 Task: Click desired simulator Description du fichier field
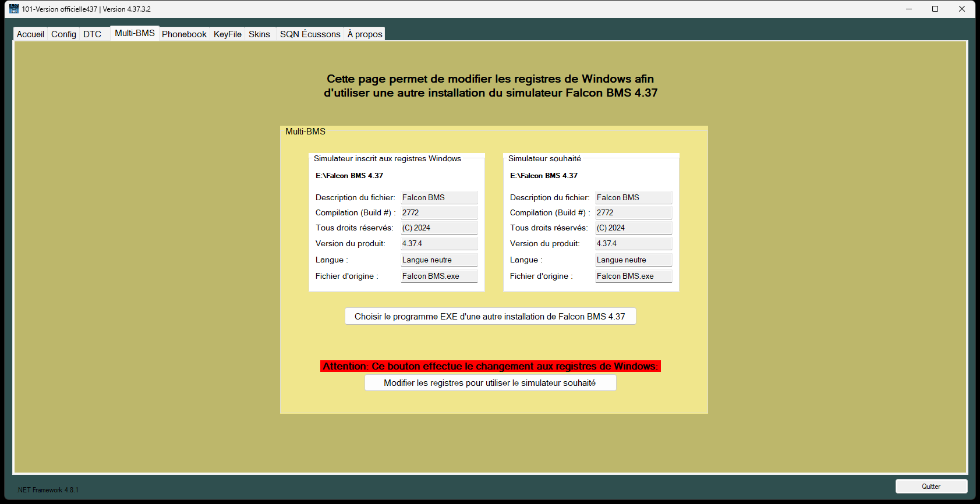[634, 197]
